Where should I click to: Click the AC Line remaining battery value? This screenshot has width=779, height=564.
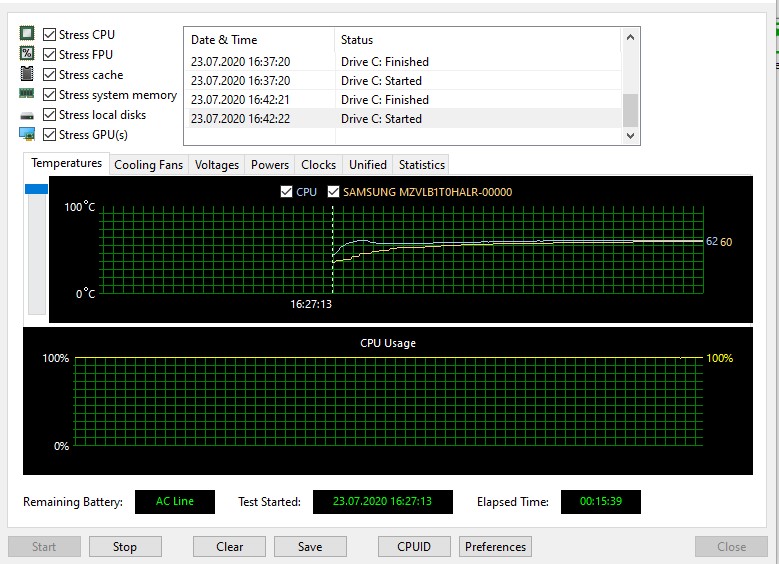(175, 501)
